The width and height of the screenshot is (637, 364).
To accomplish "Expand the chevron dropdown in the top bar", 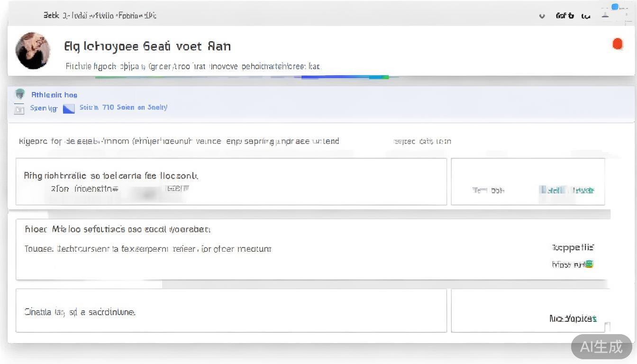I will click(x=542, y=16).
